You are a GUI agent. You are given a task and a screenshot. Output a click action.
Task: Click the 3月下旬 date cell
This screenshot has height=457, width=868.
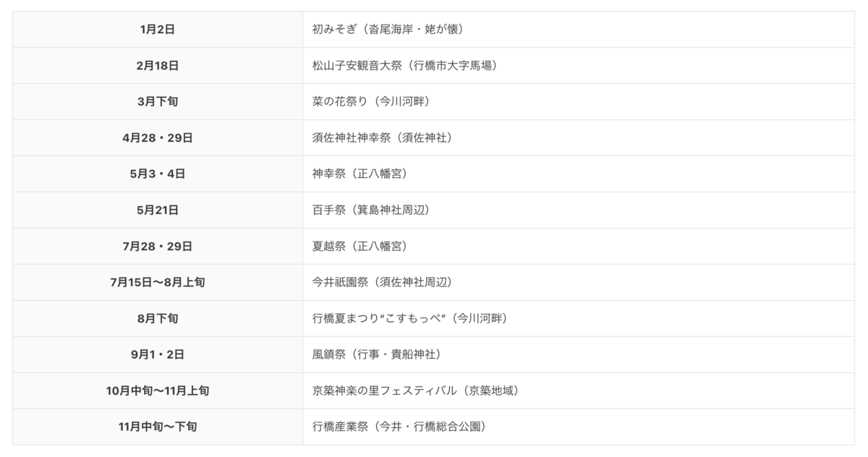(x=158, y=102)
